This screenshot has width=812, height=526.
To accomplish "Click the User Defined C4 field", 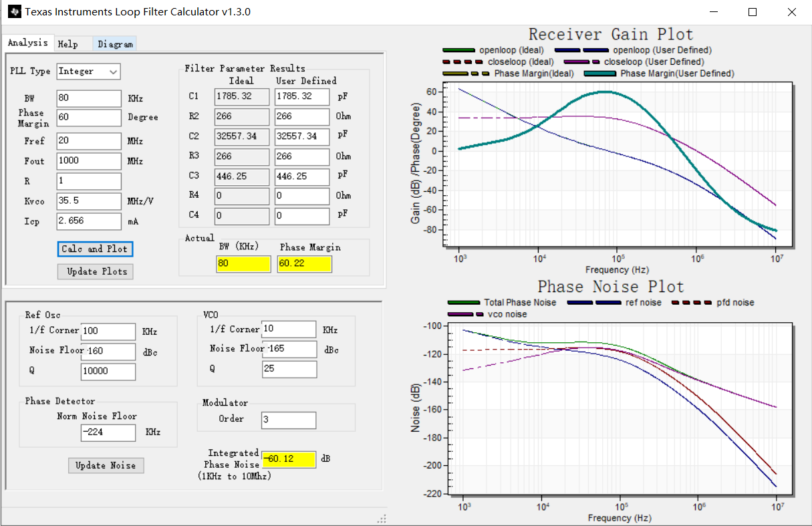I will pos(302,217).
